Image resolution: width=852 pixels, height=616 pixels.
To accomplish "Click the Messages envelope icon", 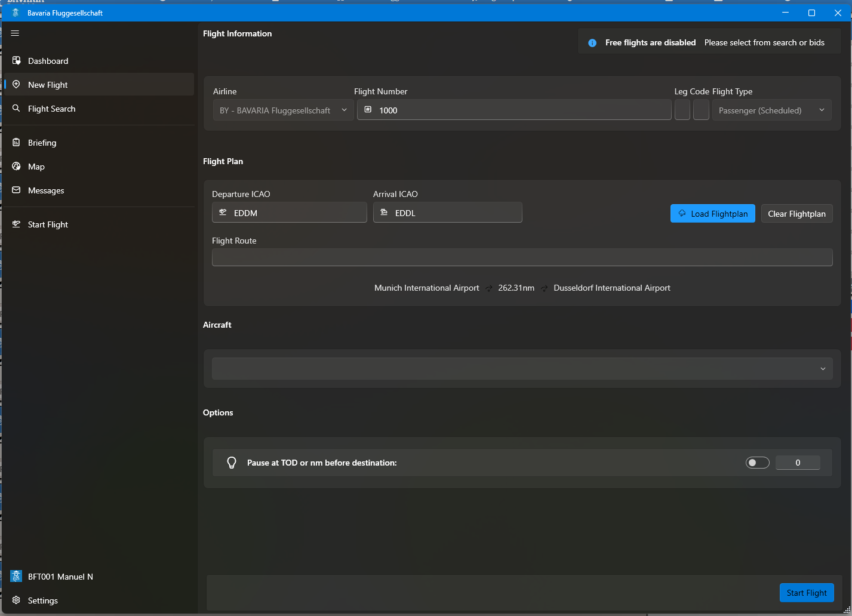I will 16,190.
